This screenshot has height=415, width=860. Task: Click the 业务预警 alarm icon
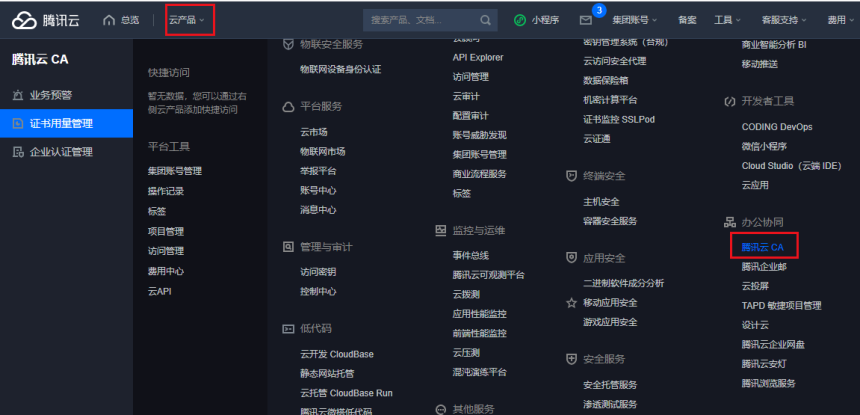[x=18, y=95]
